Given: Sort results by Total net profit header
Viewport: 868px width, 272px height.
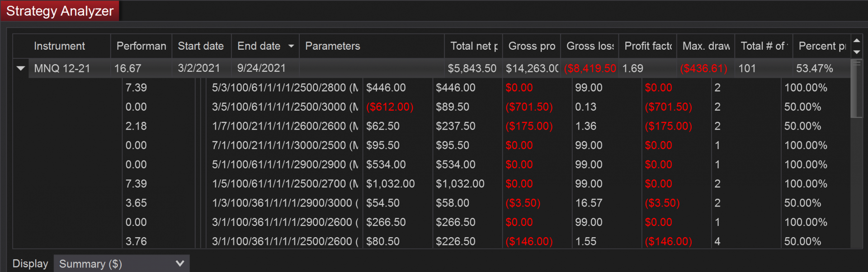Looking at the screenshot, I should point(473,46).
